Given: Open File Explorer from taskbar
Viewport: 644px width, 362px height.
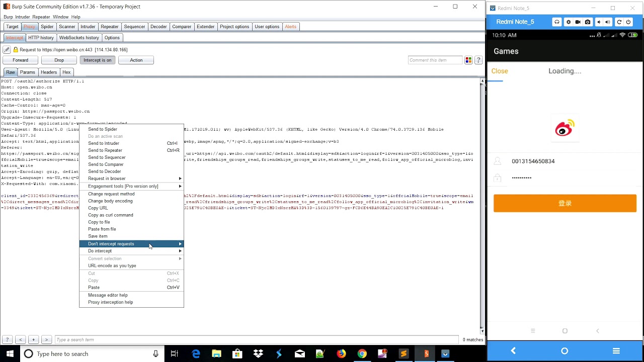Looking at the screenshot, I should click(x=216, y=354).
